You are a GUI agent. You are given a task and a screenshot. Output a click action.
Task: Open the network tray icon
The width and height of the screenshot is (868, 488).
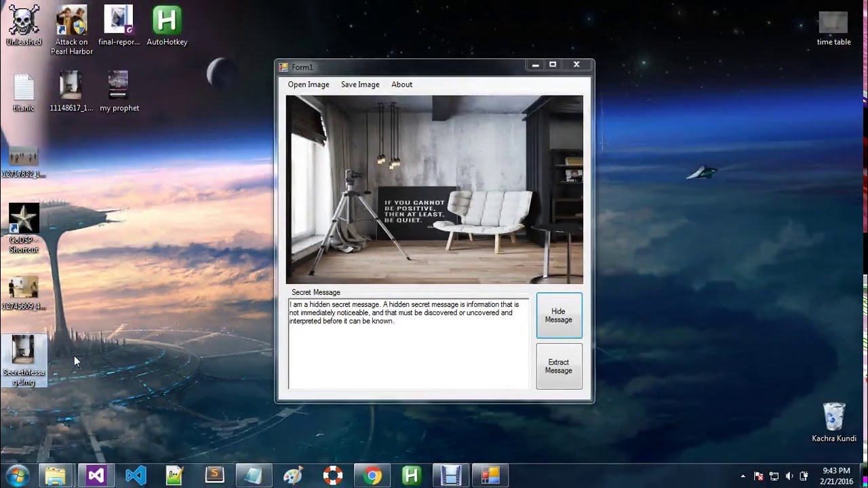coord(774,476)
